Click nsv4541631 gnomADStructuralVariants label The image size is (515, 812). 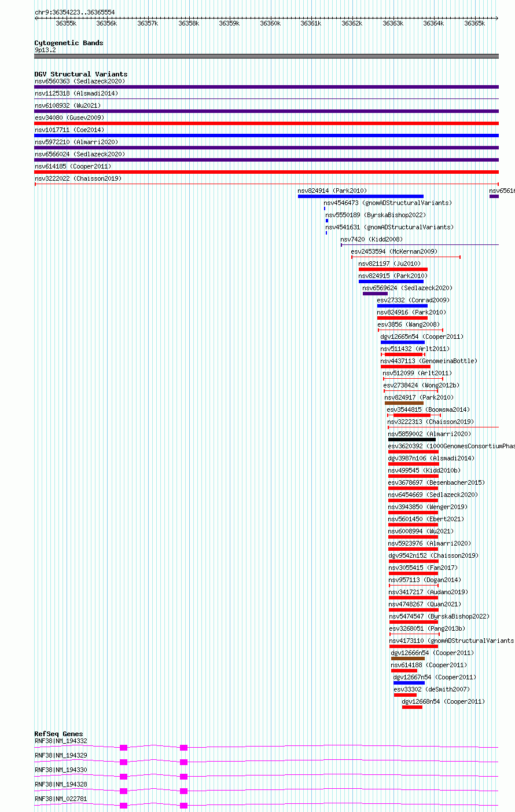click(x=389, y=227)
